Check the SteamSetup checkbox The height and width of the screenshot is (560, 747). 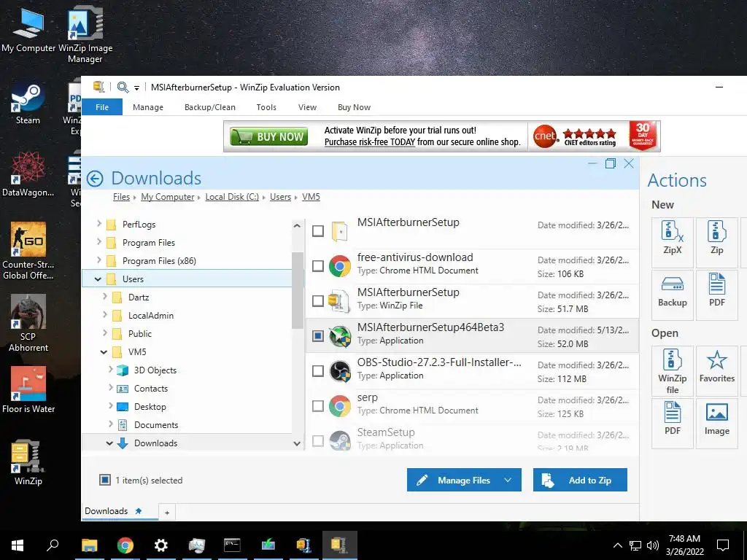[318, 441]
